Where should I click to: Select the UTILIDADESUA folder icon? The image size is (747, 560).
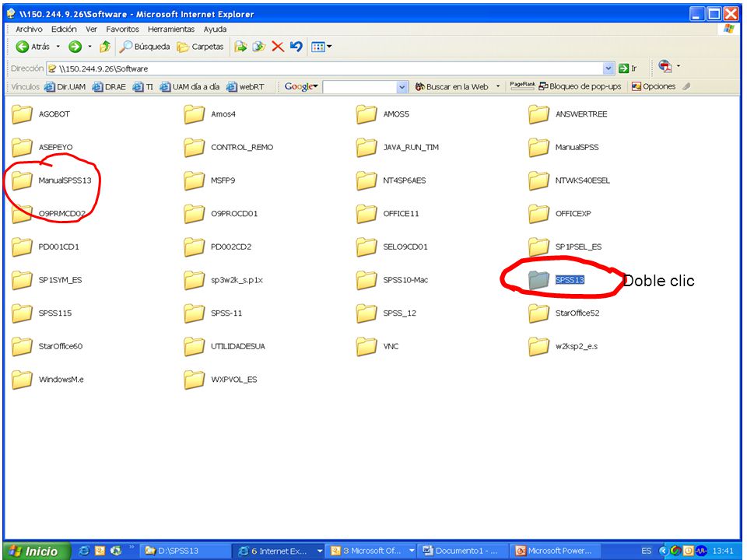click(195, 346)
